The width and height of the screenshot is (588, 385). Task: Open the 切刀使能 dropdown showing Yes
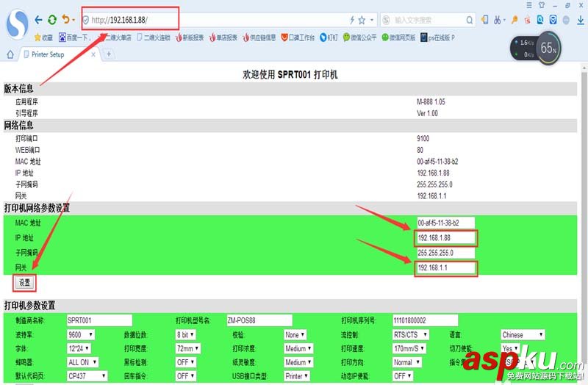pos(510,348)
